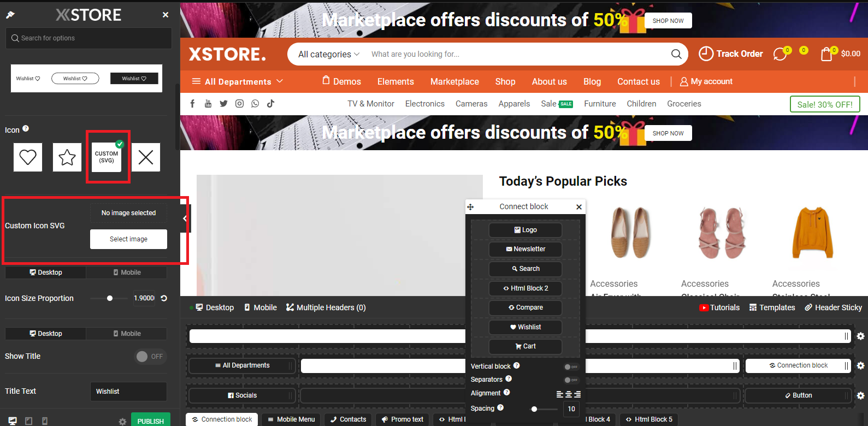Open Elements in the store navigation
The height and width of the screenshot is (426, 868).
click(x=395, y=81)
